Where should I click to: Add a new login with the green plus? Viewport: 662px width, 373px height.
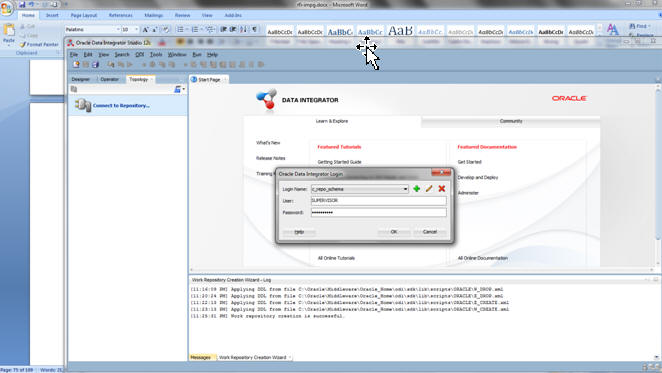417,189
